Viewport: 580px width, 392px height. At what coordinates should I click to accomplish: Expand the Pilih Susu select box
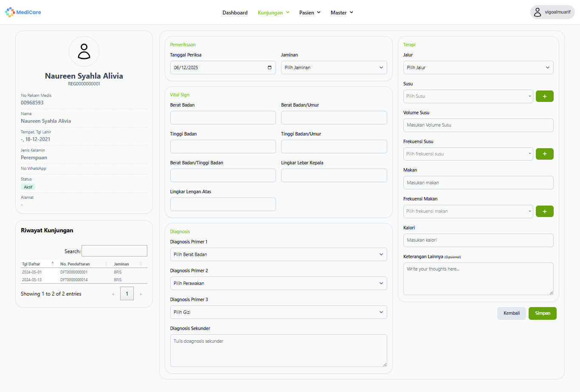[468, 96]
